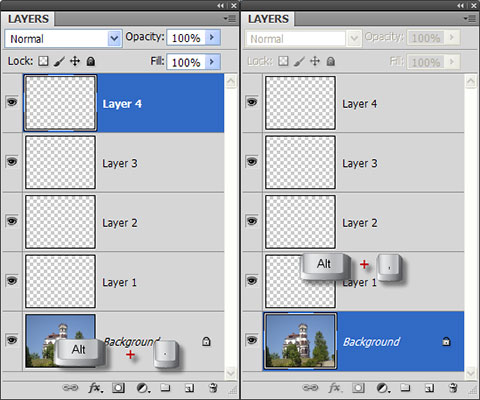Screen dimensions: 480x400
Task: Lock position move icon in left panel
Action: 75,61
